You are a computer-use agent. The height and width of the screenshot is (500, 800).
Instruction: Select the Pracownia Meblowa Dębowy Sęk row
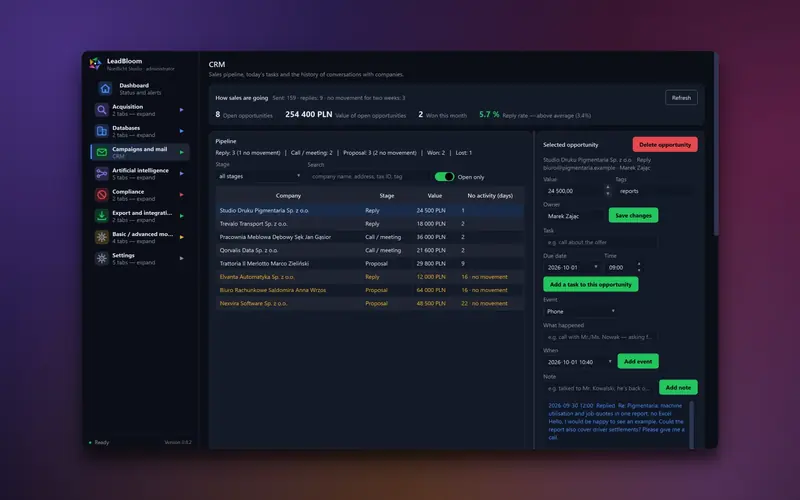(x=370, y=237)
